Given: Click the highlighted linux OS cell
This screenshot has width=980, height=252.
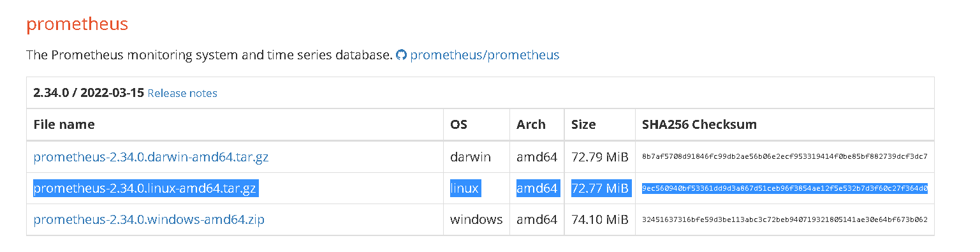Looking at the screenshot, I should tap(465, 188).
